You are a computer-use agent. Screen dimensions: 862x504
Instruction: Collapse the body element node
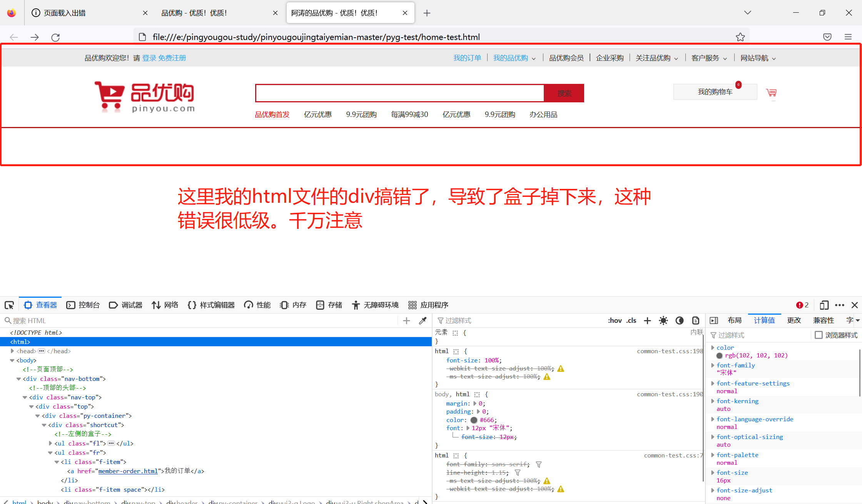pos(12,360)
